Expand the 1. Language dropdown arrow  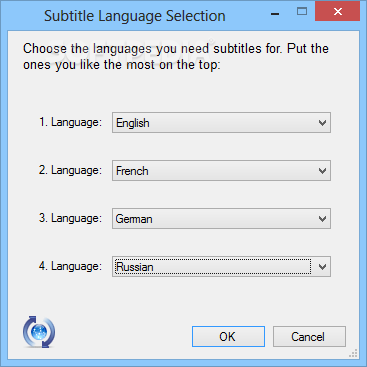pos(322,123)
